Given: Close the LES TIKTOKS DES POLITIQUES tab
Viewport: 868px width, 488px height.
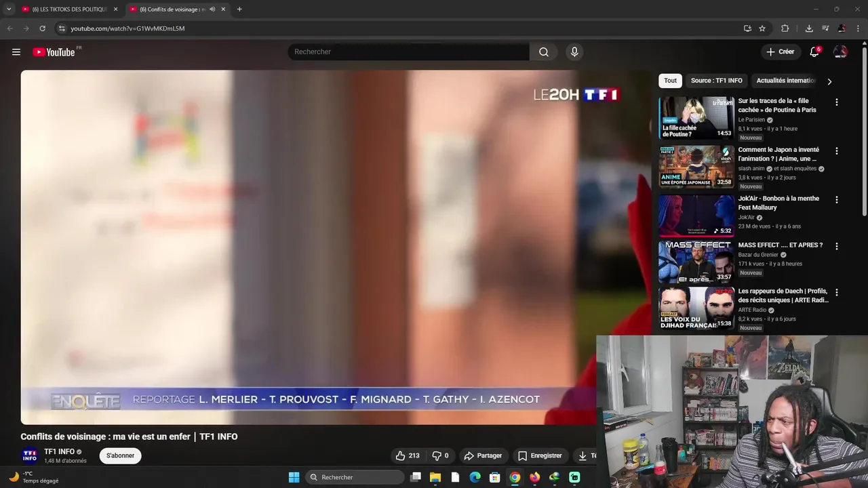Looking at the screenshot, I should (115, 9).
